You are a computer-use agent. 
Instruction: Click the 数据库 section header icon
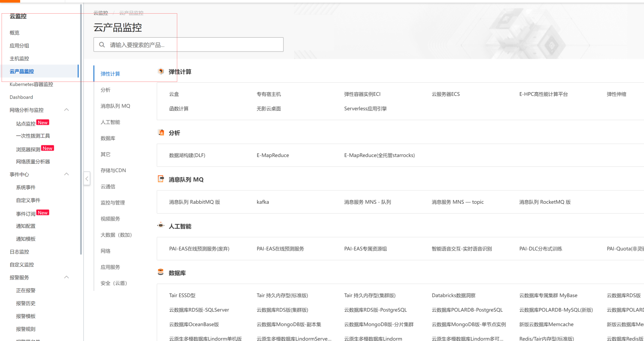coord(161,272)
